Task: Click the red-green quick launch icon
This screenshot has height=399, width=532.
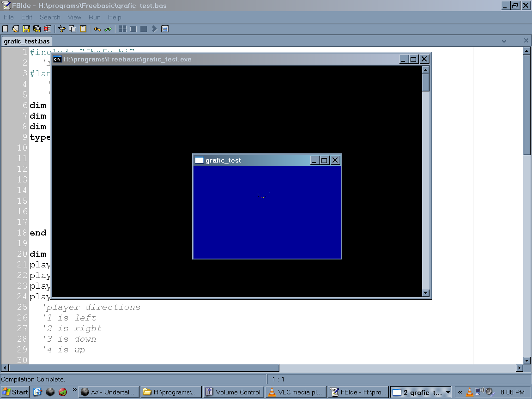Action: [63, 392]
